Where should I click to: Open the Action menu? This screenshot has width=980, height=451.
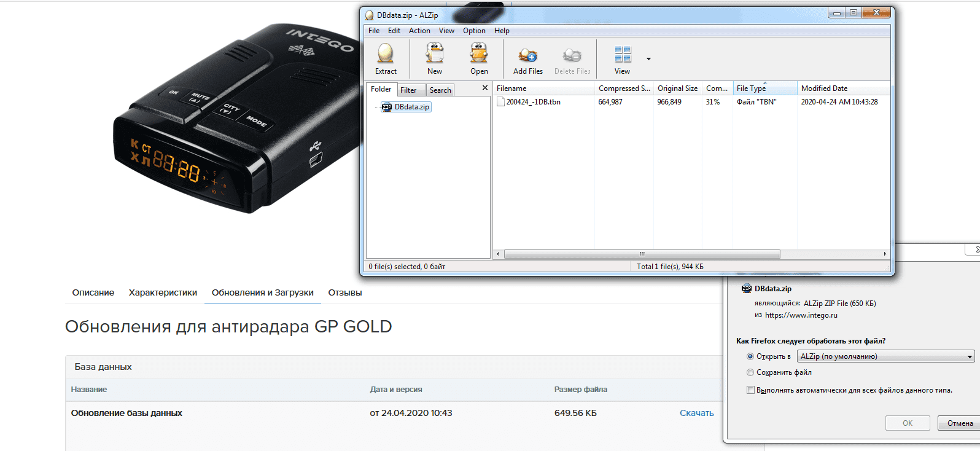point(419,31)
